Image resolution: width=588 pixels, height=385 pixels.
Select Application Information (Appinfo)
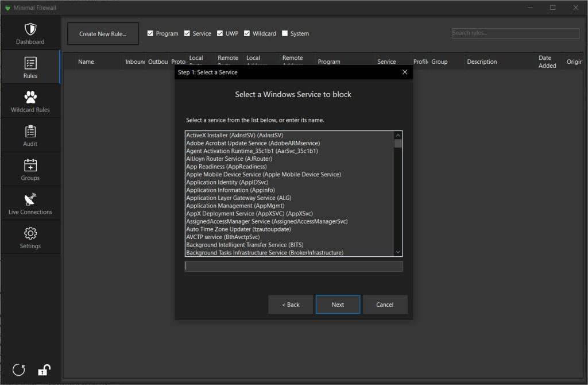(289, 190)
